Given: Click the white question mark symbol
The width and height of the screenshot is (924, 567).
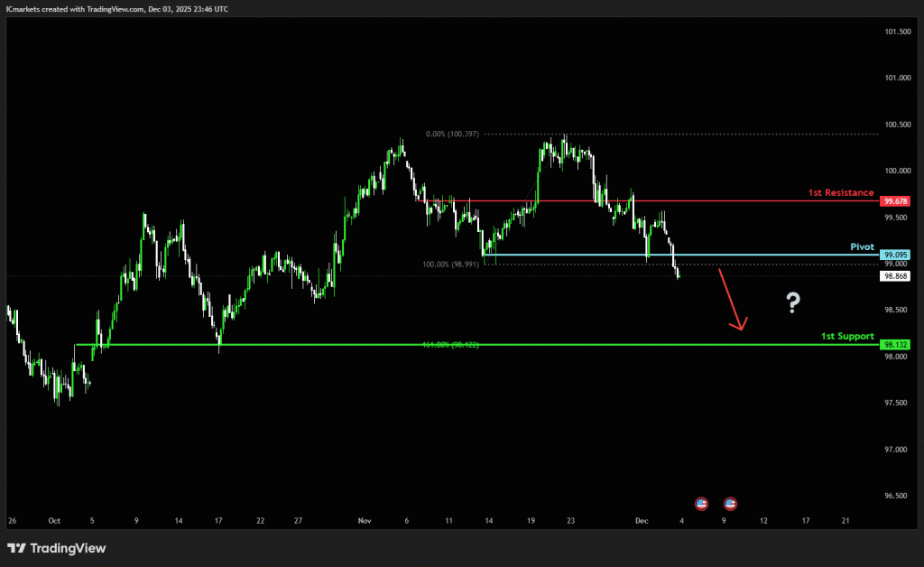Looking at the screenshot, I should (x=792, y=303).
